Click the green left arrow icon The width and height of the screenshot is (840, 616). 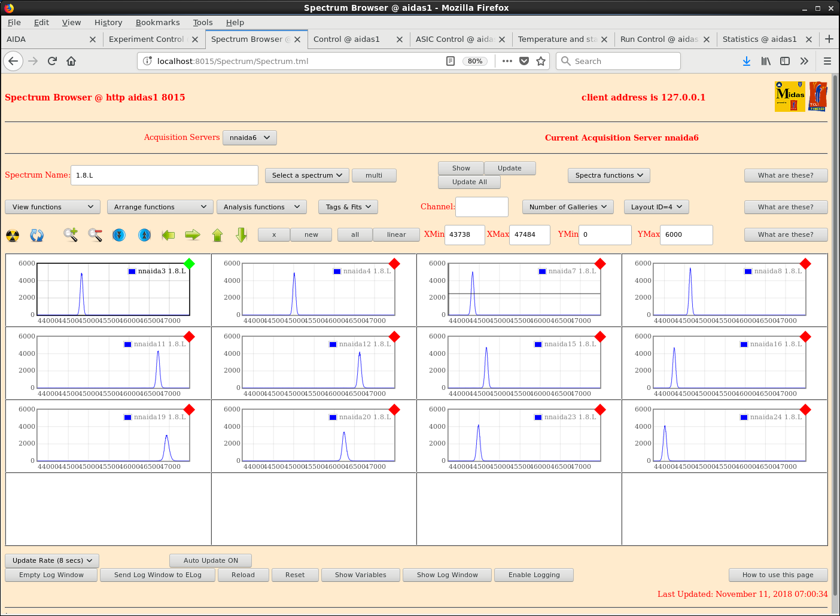tap(168, 235)
